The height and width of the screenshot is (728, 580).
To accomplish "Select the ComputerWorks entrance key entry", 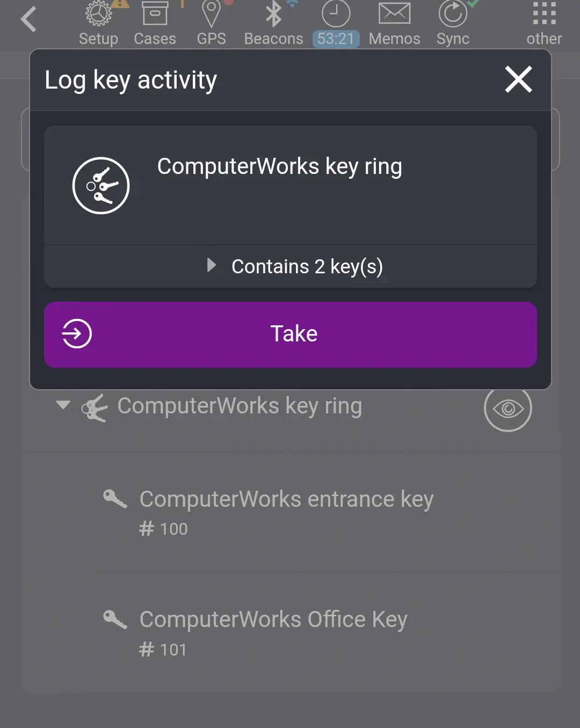I will [286, 499].
